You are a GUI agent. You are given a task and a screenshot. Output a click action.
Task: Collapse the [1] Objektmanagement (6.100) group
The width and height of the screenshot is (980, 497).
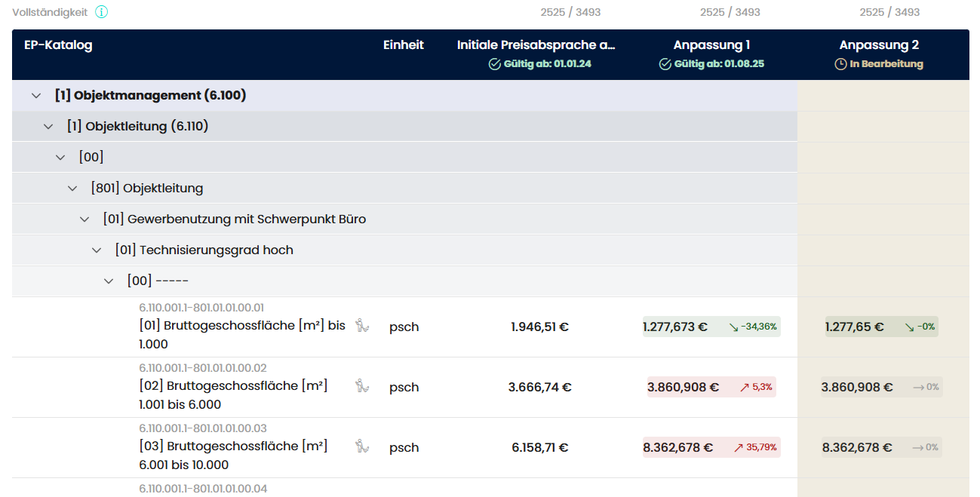pyautogui.click(x=35, y=96)
